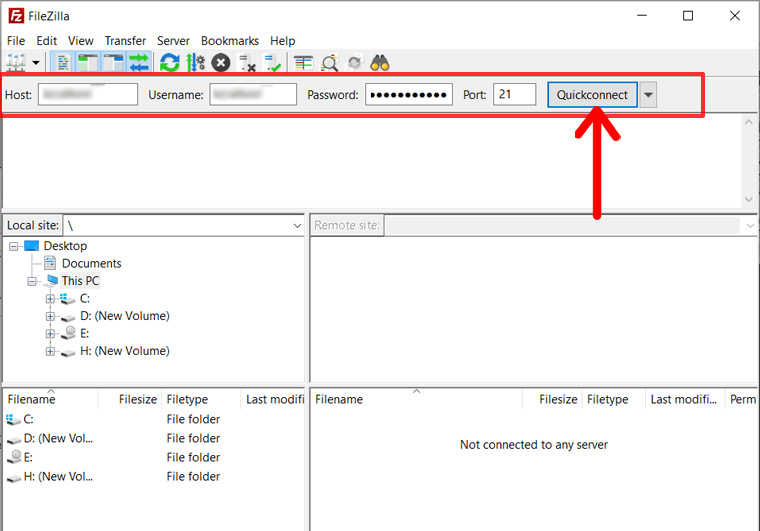Open the File menu
This screenshot has width=760, height=531.
[x=16, y=41]
